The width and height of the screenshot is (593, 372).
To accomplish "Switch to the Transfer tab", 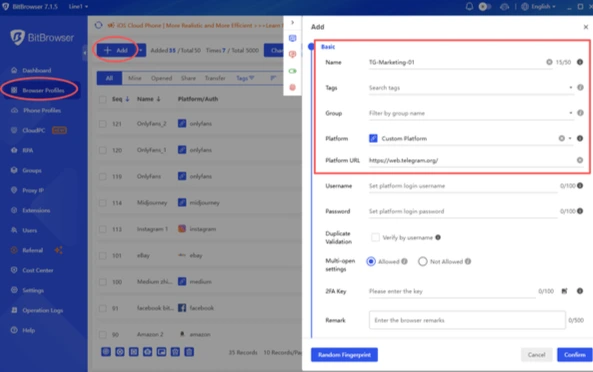I will (215, 78).
